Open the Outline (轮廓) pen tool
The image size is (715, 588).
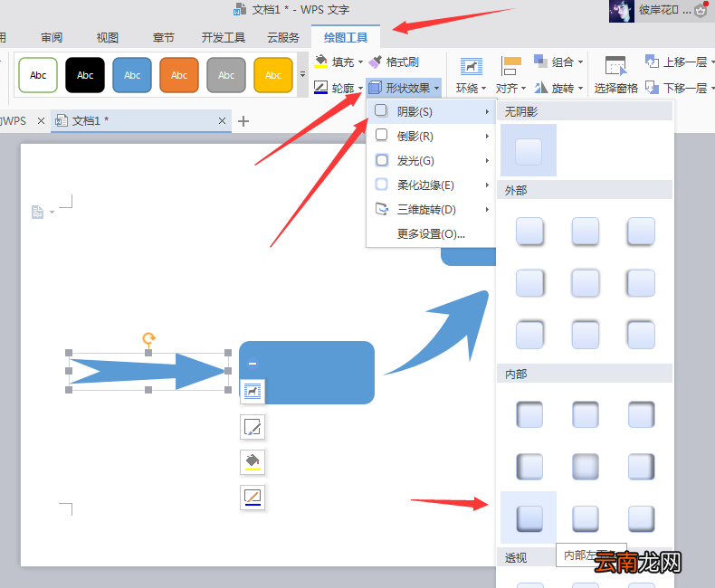tap(321, 88)
